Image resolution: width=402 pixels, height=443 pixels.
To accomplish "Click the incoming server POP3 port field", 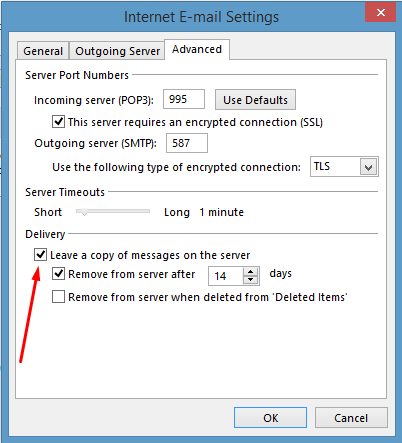I will (x=184, y=99).
